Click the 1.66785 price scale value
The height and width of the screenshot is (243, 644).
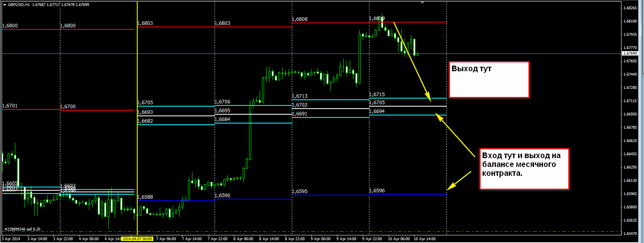click(630, 128)
